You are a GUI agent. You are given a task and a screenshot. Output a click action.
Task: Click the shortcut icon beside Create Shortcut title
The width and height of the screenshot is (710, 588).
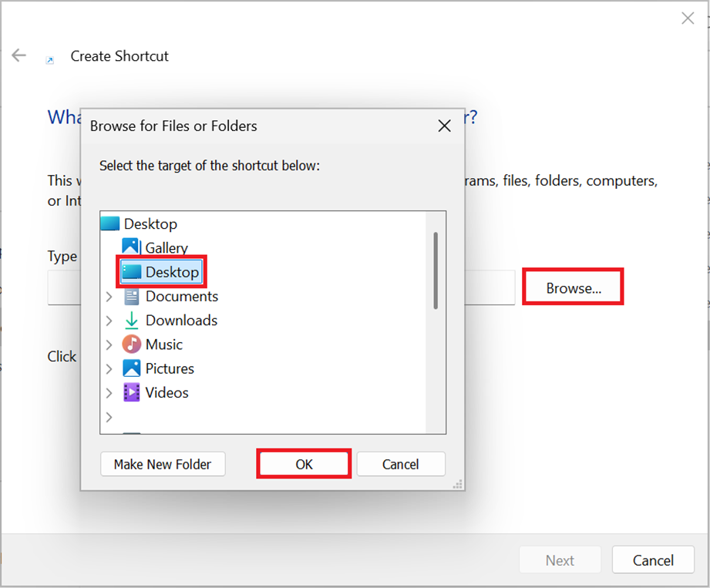(x=50, y=60)
